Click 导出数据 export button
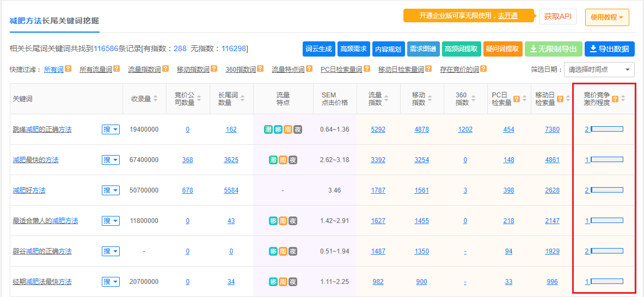The width and height of the screenshot is (644, 297). tap(609, 49)
